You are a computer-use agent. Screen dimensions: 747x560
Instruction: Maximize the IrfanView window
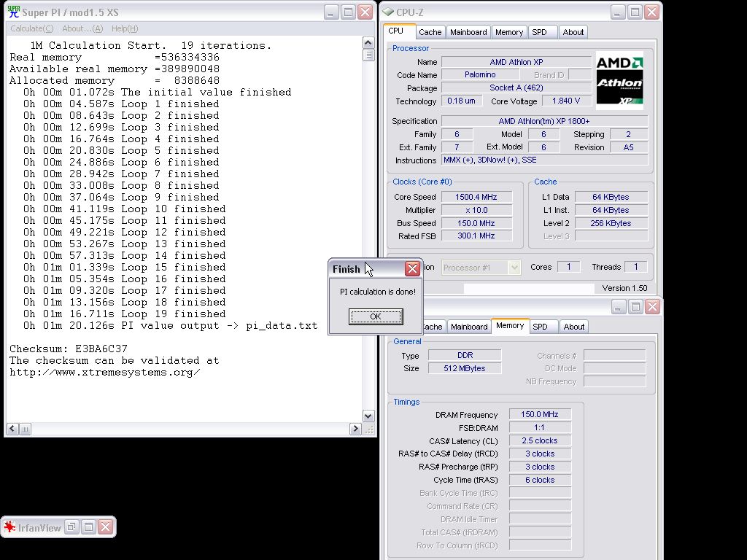pyautogui.click(x=88, y=526)
